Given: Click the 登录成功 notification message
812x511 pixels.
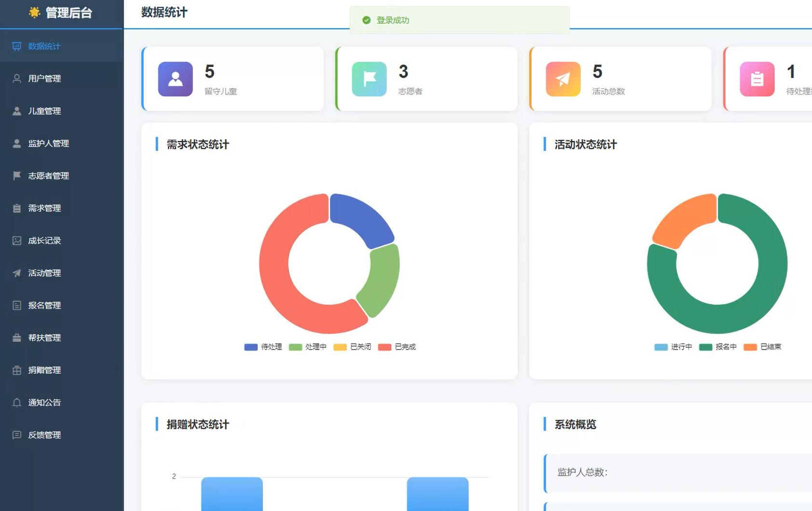Looking at the screenshot, I should [x=393, y=20].
